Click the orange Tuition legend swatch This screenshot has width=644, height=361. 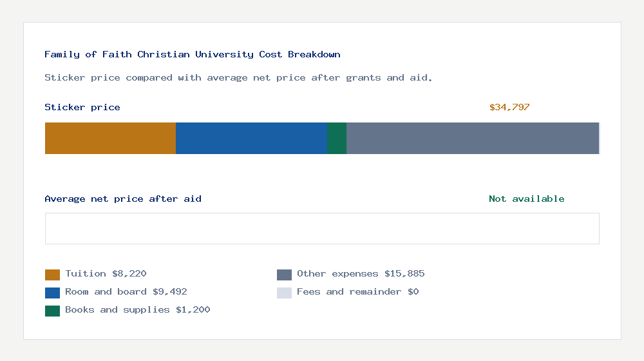click(53, 275)
